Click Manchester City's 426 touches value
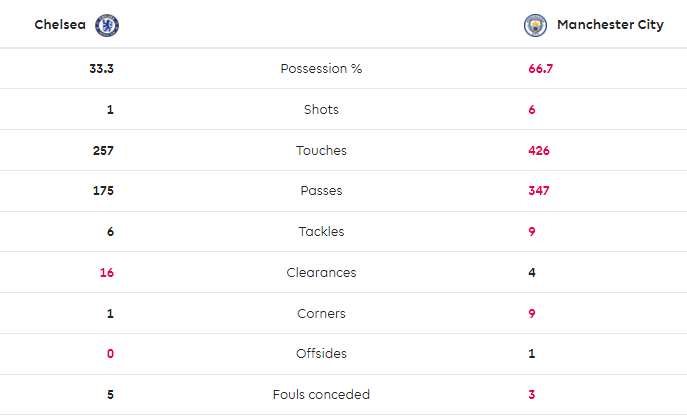This screenshot has height=419, width=687. [x=539, y=151]
